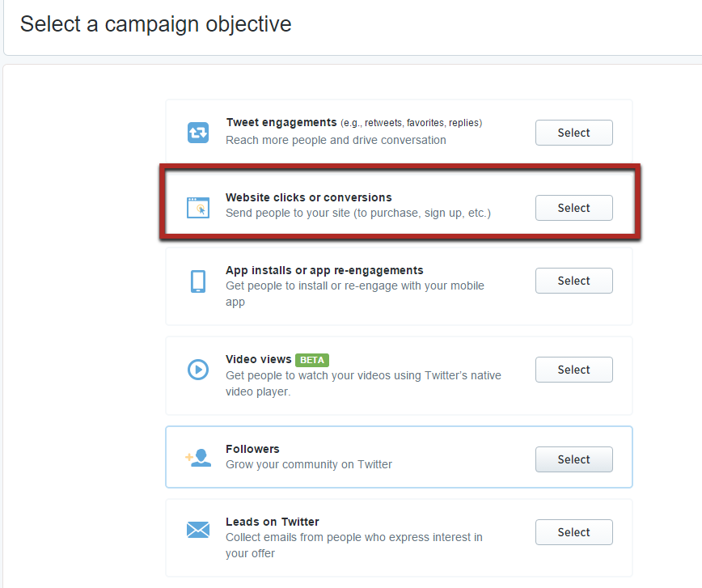Click the green BETA badge
This screenshot has height=588, width=702.
[312, 360]
